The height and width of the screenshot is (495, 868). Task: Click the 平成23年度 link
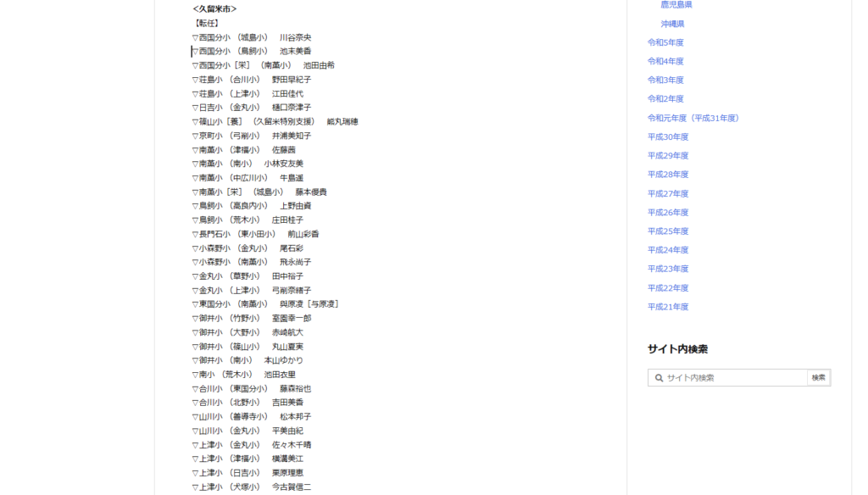pos(668,269)
